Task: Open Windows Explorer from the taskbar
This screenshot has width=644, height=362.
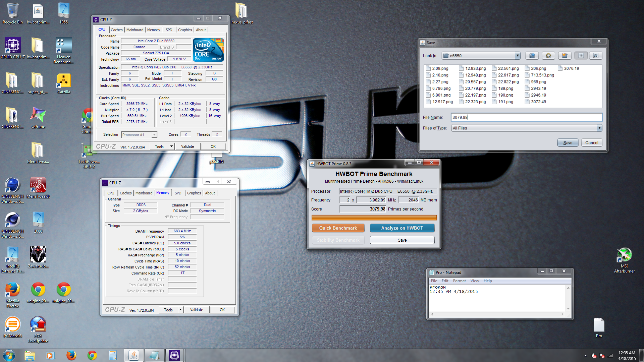Action: [30, 355]
